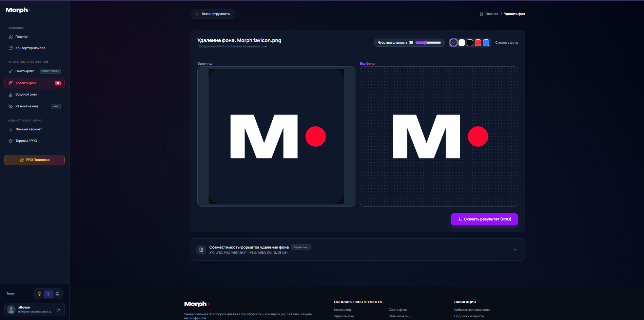Click the Совместимость форматов удаления фона title

pos(249,247)
